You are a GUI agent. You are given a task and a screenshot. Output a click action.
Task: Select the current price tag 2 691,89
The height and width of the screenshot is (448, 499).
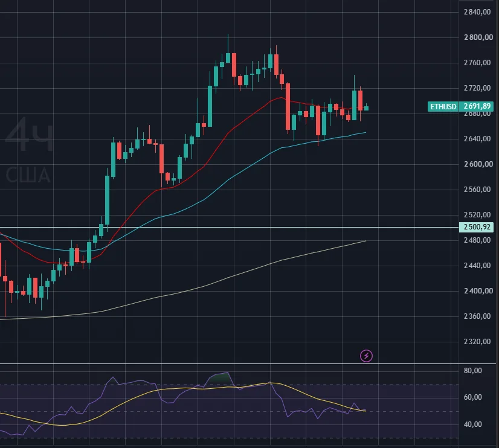[477, 106]
